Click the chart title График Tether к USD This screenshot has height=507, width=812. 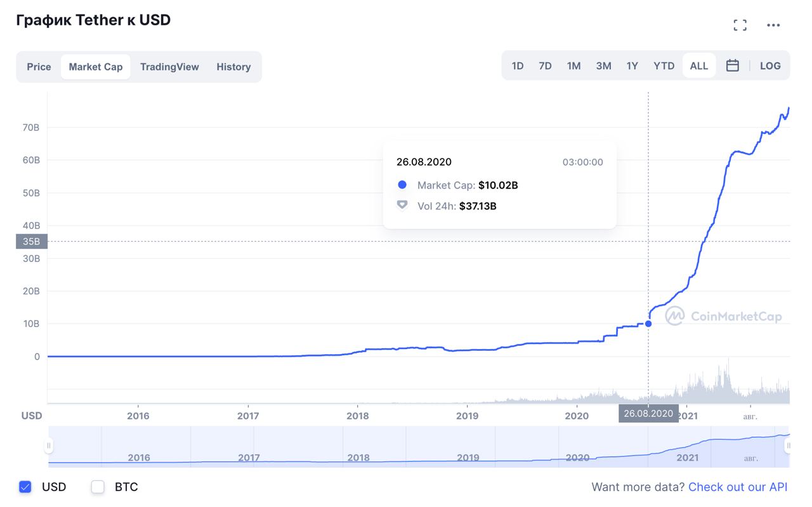pos(93,20)
